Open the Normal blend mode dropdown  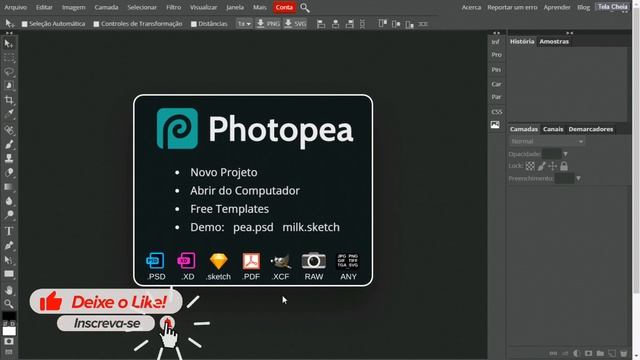(x=547, y=141)
